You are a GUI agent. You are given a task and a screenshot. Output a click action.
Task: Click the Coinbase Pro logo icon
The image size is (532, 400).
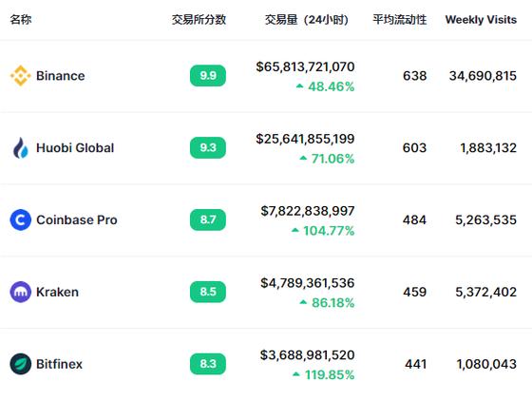pyautogui.click(x=20, y=219)
